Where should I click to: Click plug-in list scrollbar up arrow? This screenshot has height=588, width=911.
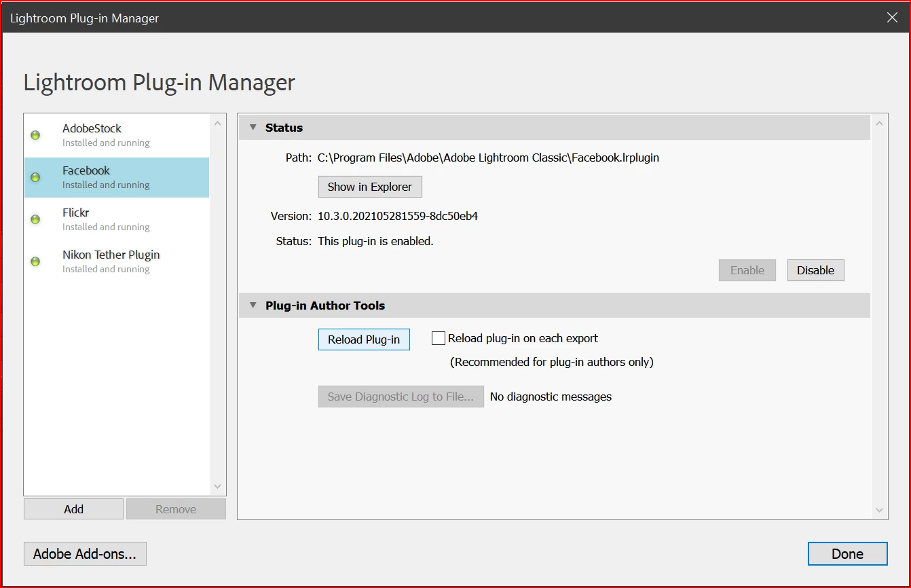(x=217, y=124)
